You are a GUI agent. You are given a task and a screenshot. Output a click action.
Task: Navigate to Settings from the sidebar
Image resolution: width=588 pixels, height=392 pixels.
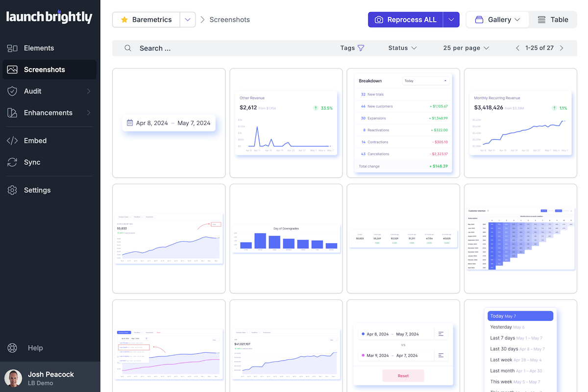(12, 190)
